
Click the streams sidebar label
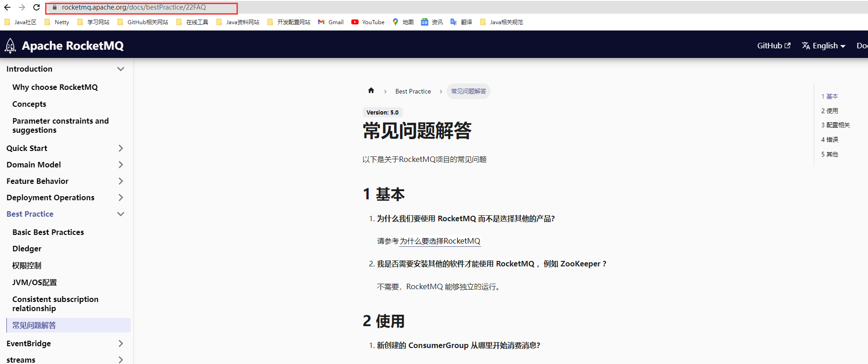21,360
